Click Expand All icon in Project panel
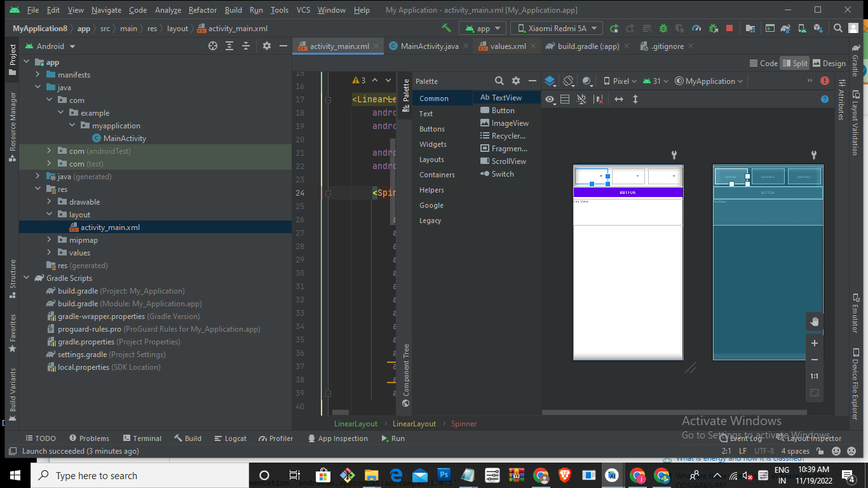 tap(229, 46)
